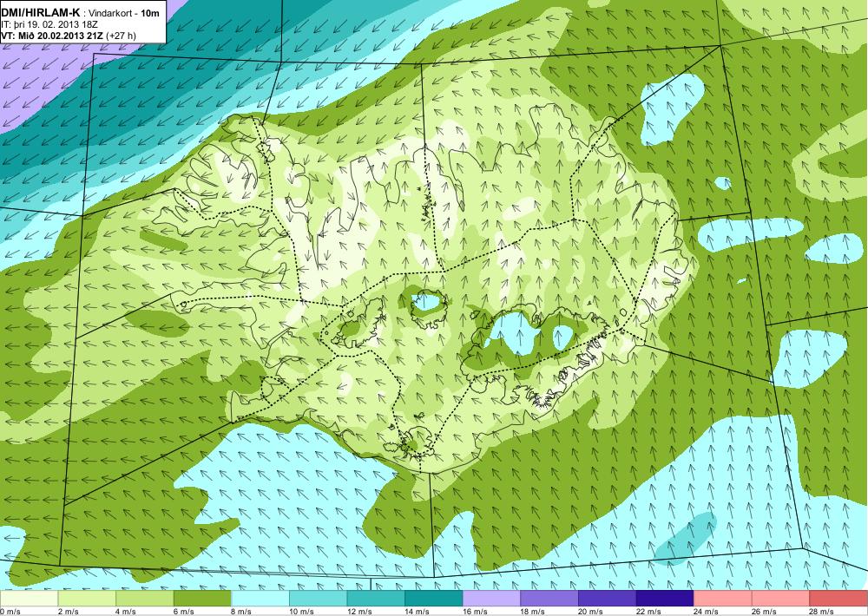This screenshot has height=616, width=868.
Task: Click the '4 m/s' legend label
Action: (x=126, y=612)
